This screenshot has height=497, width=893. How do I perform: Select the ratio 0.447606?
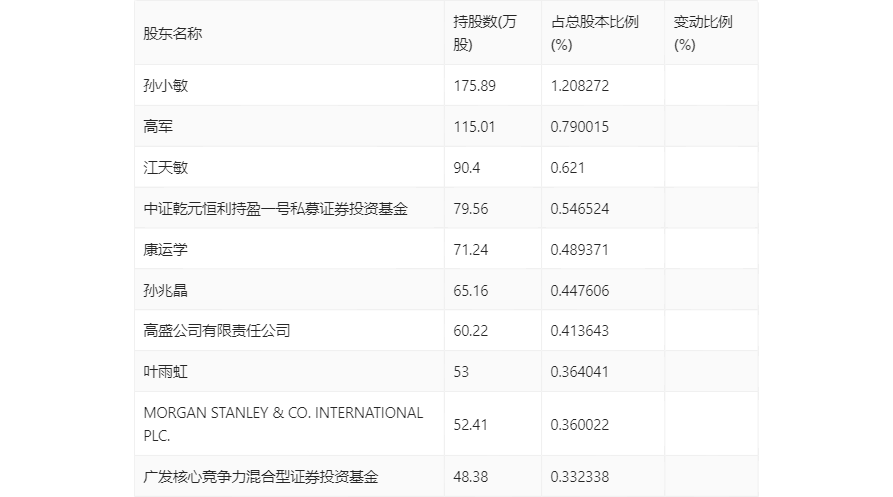[580, 291]
